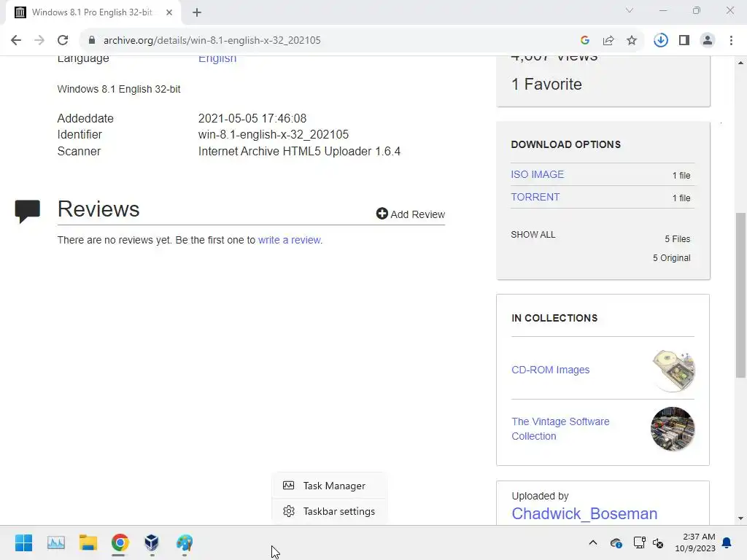Click the Reviews speech bubble icon
Image resolution: width=747 pixels, height=560 pixels.
[x=28, y=211]
